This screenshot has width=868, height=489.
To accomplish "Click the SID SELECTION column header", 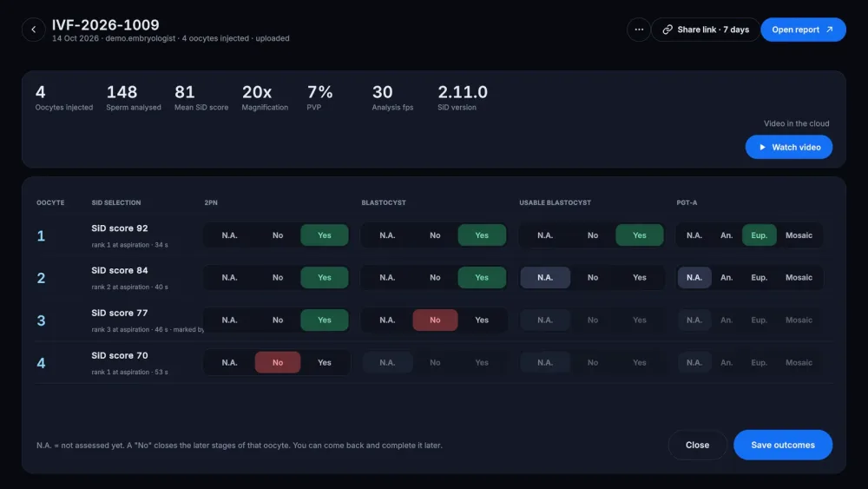I will [115, 202].
